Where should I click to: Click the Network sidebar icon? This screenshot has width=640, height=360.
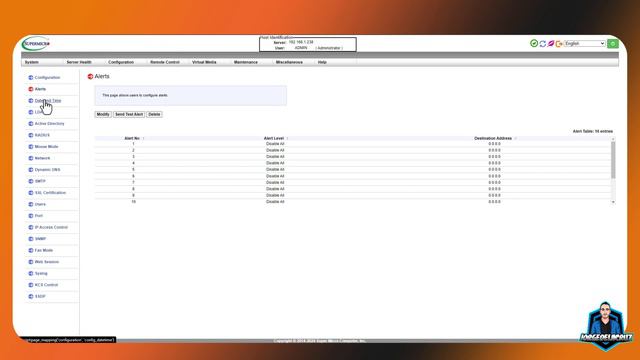point(31,158)
